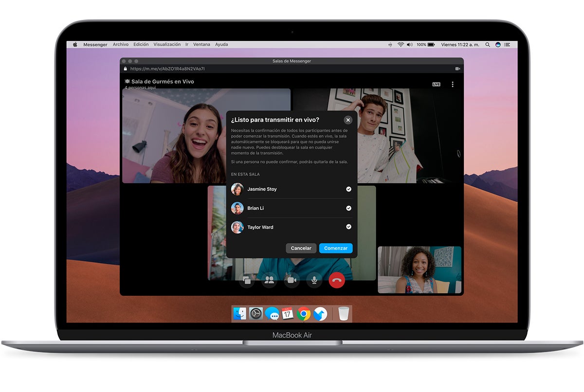Screen dimensions: 584x392
Task: Select the bottom-right participant video thumbnail
Action: [420, 269]
